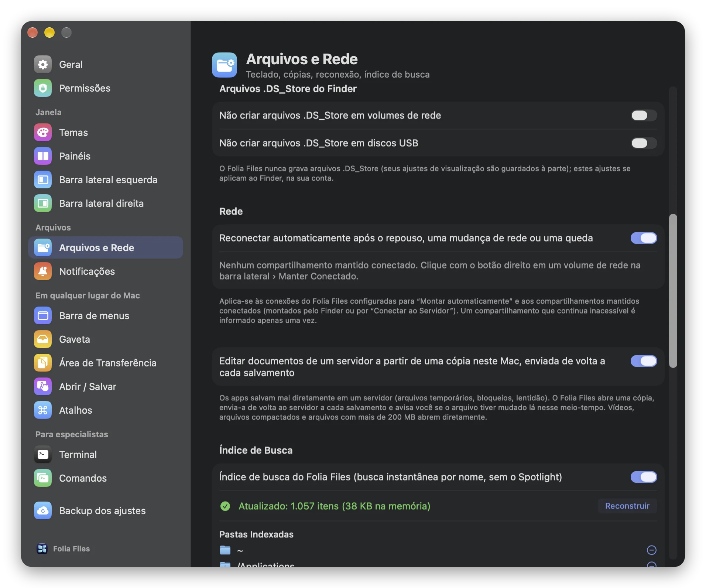Screen dimensions: 706x588
Task: Click the red close window button
Action: coord(32,33)
